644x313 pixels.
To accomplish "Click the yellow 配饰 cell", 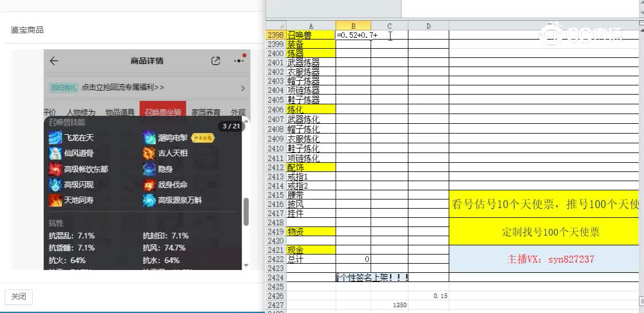I will [x=311, y=167].
